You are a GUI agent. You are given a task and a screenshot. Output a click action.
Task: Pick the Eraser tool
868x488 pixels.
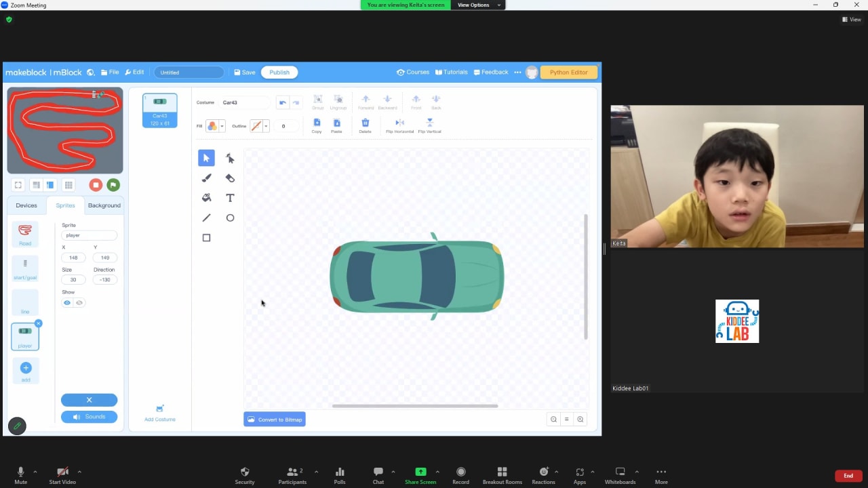tap(230, 178)
